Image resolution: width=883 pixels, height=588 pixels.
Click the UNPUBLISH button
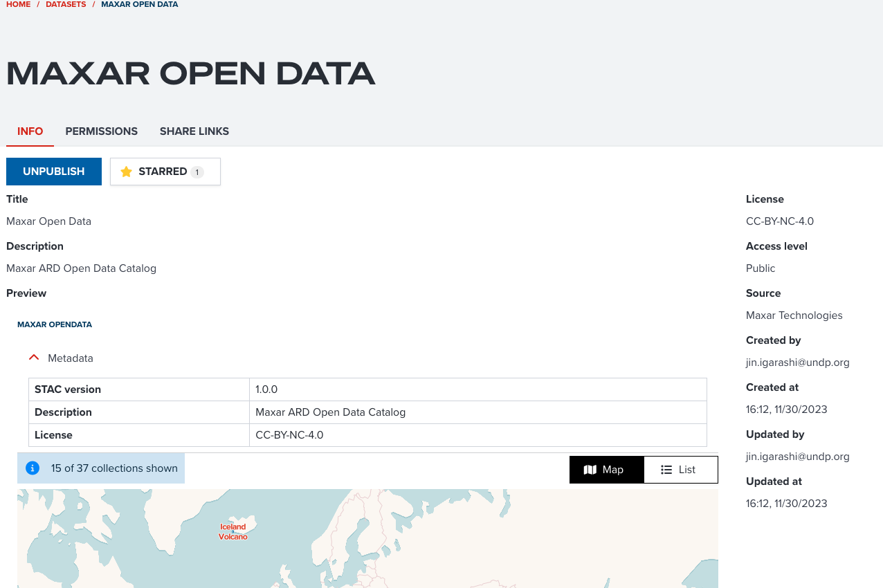tap(53, 171)
